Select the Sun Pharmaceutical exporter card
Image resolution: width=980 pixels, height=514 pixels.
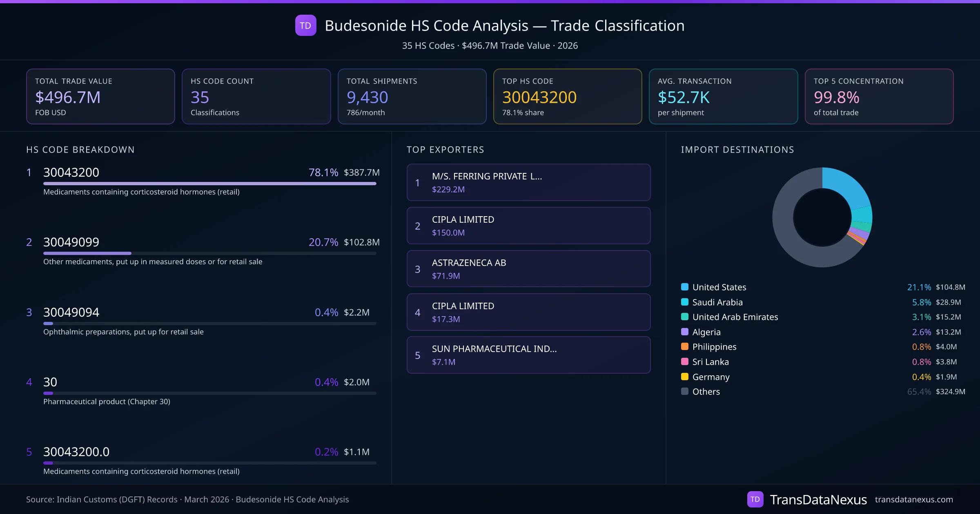click(x=528, y=355)
